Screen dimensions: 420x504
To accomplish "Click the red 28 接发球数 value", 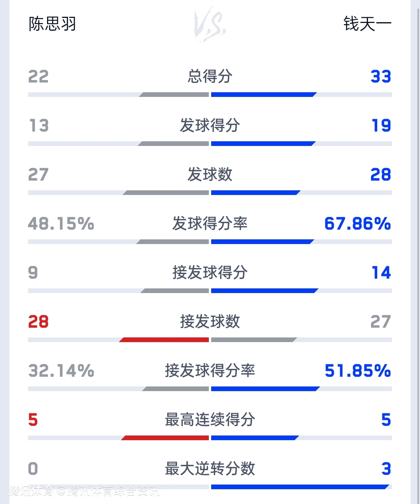I will pos(38,322).
